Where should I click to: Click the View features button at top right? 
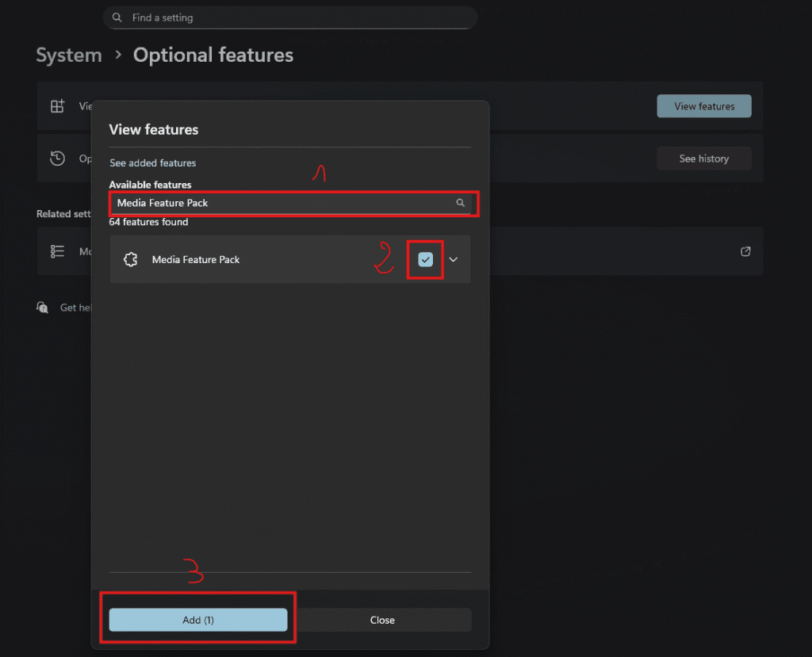coord(703,106)
